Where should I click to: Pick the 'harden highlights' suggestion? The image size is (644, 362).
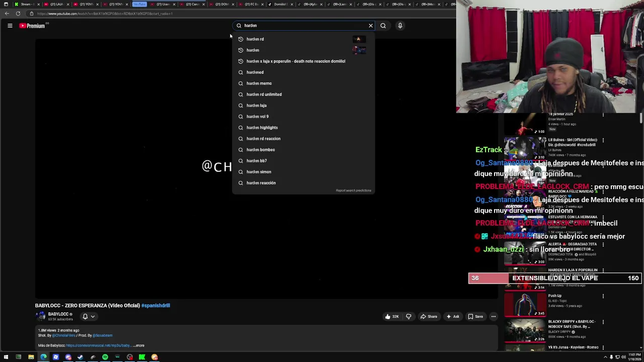pyautogui.click(x=303, y=128)
